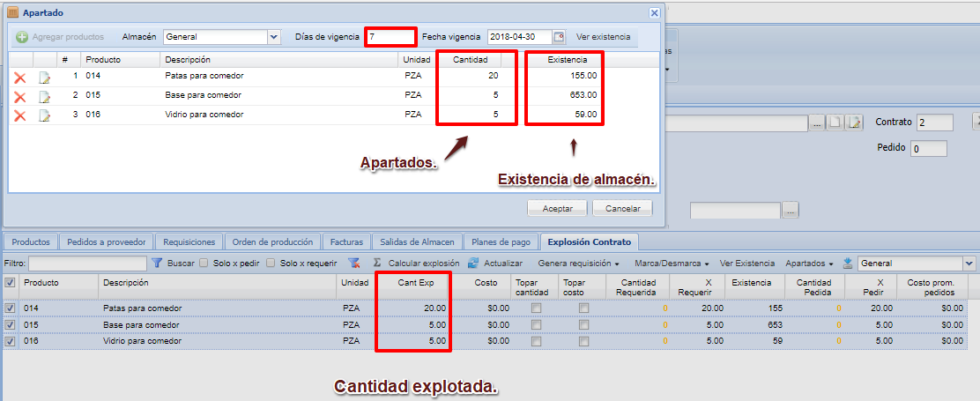Open the calendar picker for Fecha vigencia
The image size is (980, 401).
coord(559,37)
